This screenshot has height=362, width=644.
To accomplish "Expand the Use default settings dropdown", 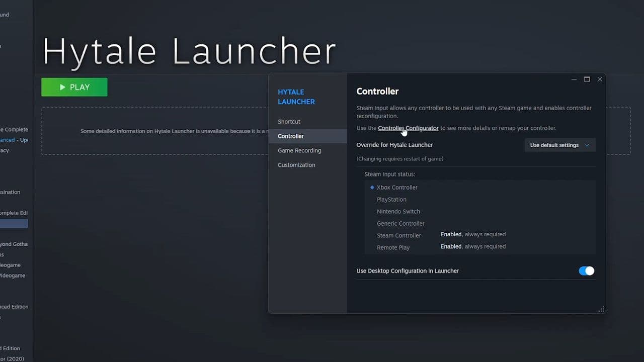I will [x=559, y=145].
